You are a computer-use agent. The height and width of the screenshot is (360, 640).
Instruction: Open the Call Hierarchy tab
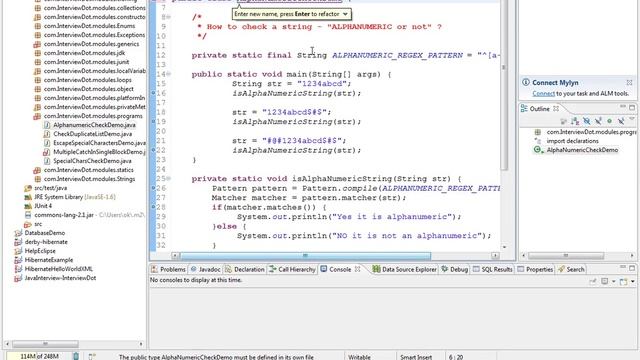click(x=292, y=269)
